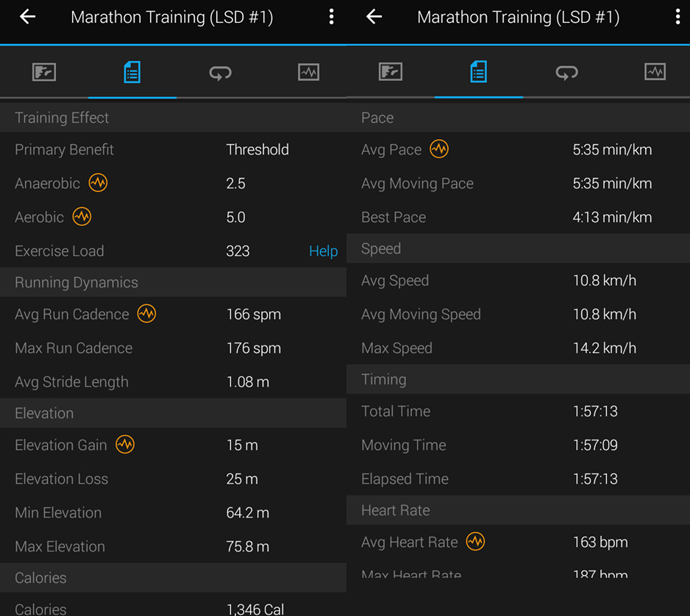Viewport: 690px width, 616px height.
Task: Open the Avg Heart Rate chart icon
Action: click(475, 542)
